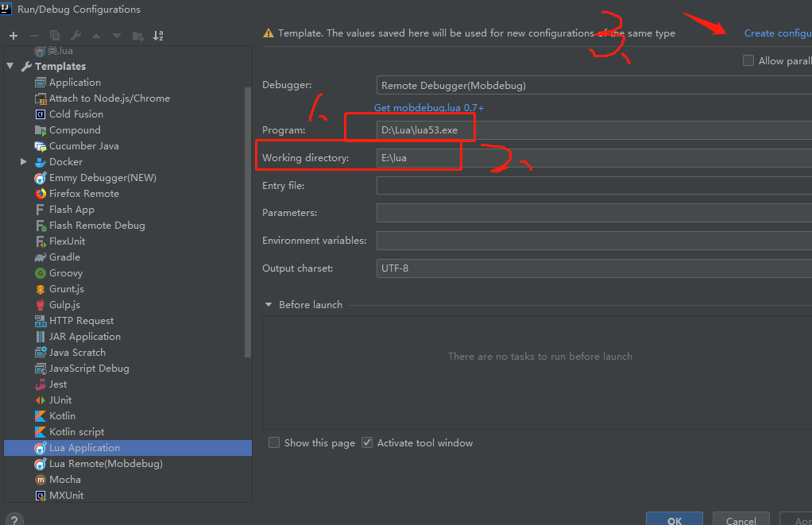812x525 pixels.
Task: Sort configurations alphabetically icon
Action: point(158,36)
